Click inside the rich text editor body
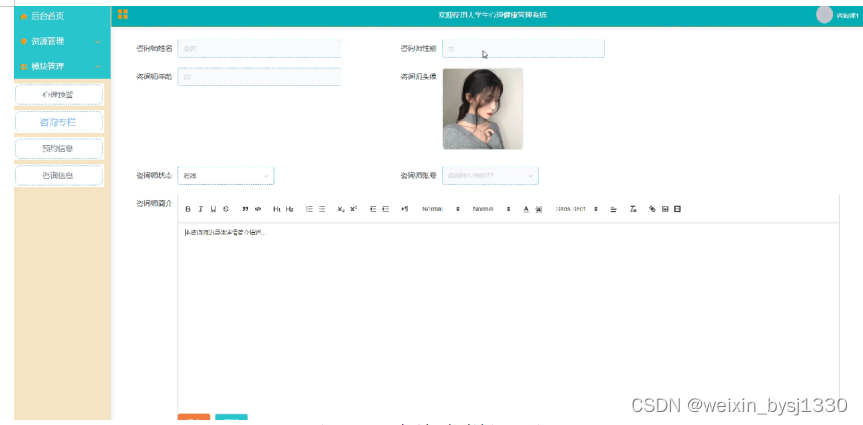Image resolution: width=863 pixels, height=425 pixels. tap(509, 317)
